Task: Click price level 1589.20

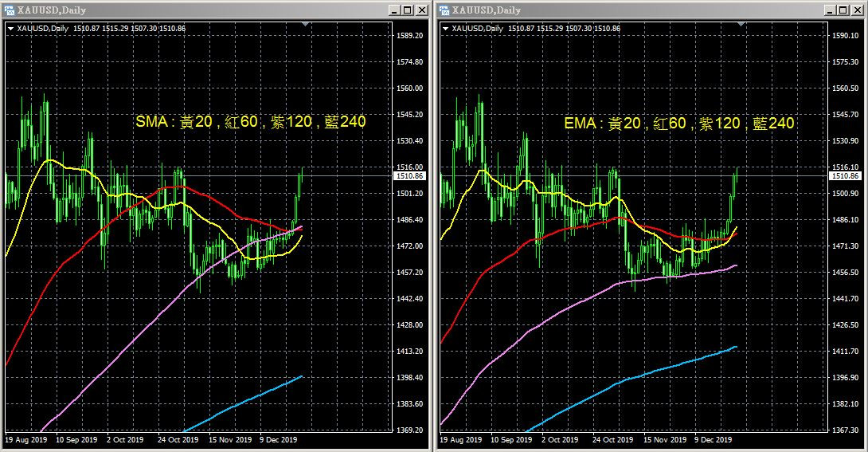Action: point(409,35)
